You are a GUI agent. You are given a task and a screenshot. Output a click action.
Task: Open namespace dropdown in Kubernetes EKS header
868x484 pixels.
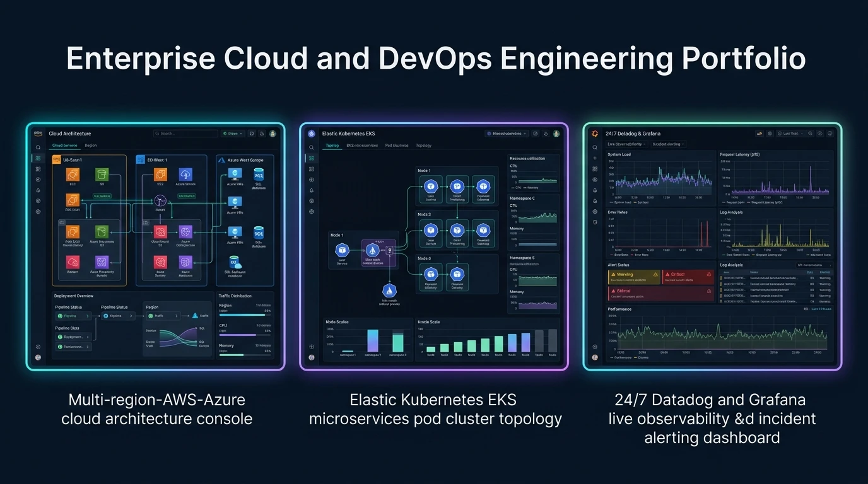(507, 134)
